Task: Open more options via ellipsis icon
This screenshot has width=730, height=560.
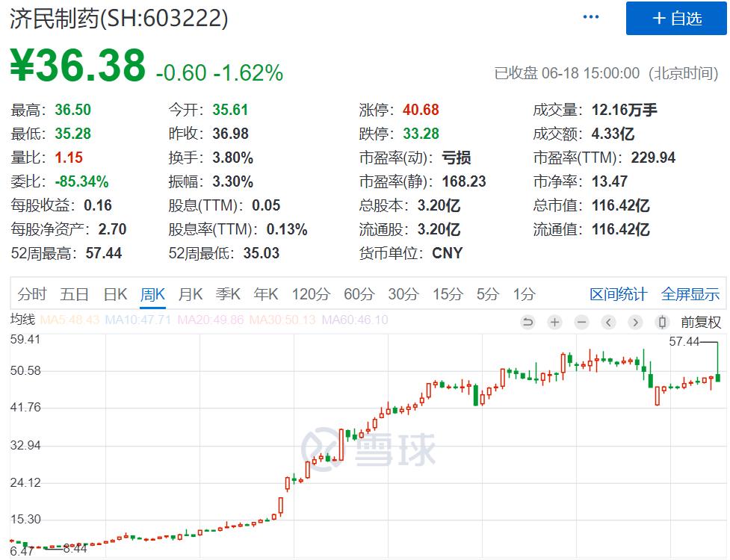Action: (590, 15)
